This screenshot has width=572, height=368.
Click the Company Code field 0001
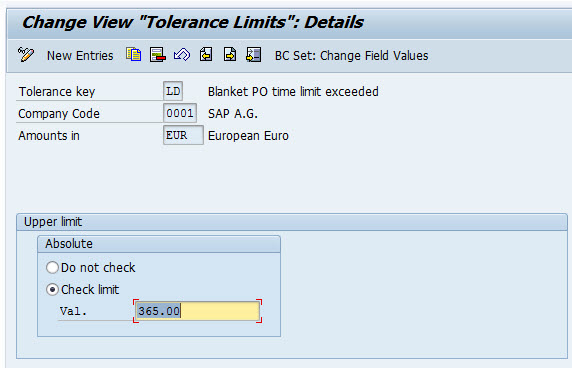point(180,113)
